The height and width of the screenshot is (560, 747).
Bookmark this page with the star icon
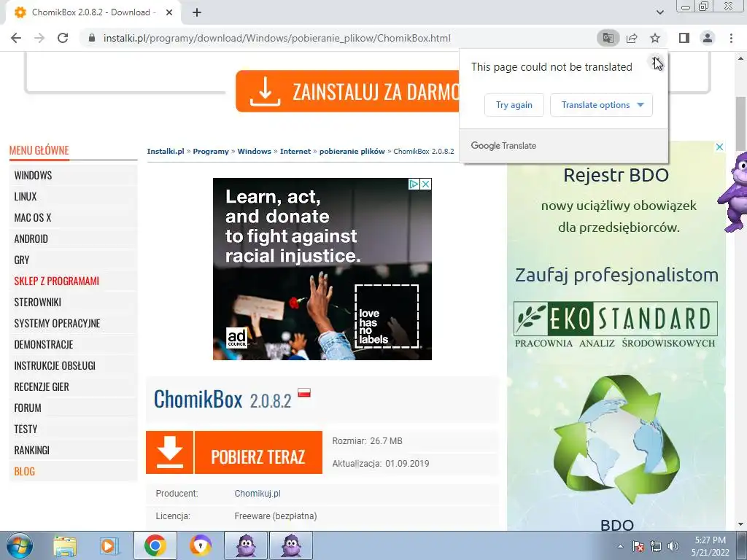pos(655,38)
